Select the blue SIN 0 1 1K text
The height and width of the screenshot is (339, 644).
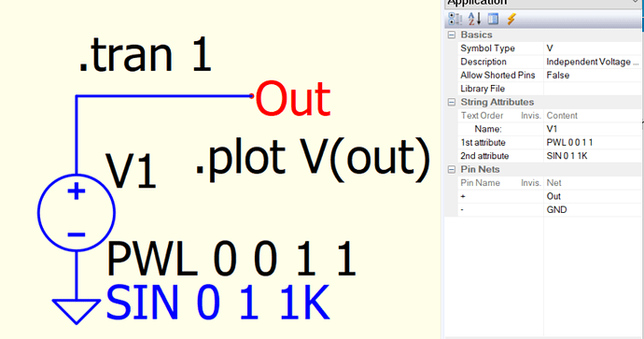pos(217,302)
